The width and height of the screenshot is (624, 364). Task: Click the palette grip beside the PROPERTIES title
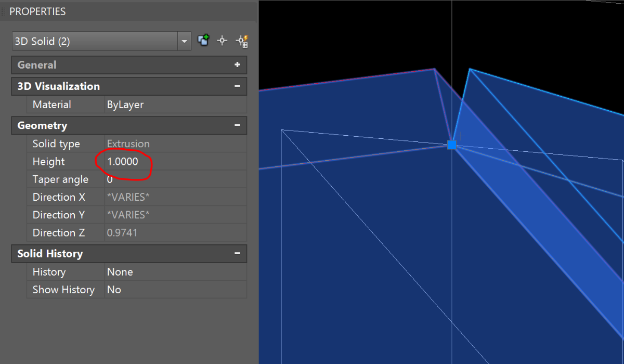pos(4,11)
